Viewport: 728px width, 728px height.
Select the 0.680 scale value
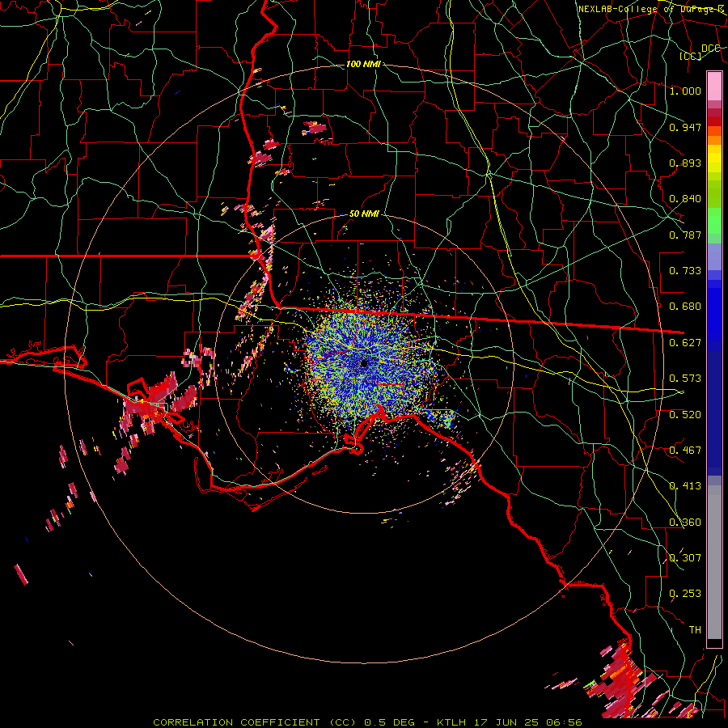[685, 307]
